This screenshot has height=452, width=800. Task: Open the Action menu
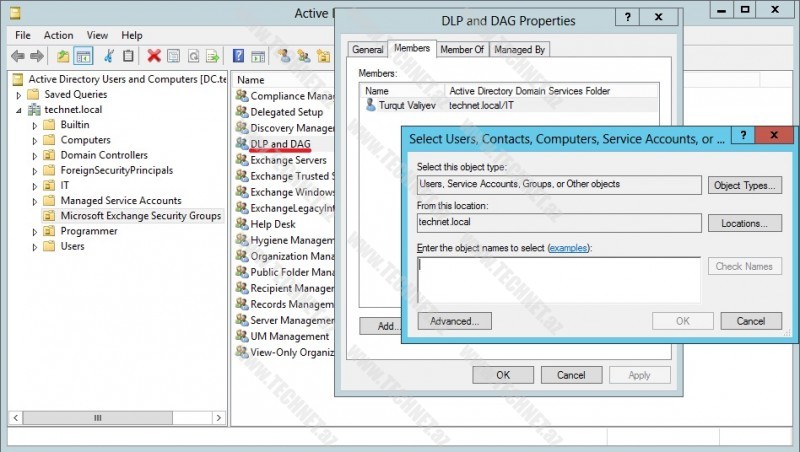pyautogui.click(x=58, y=35)
